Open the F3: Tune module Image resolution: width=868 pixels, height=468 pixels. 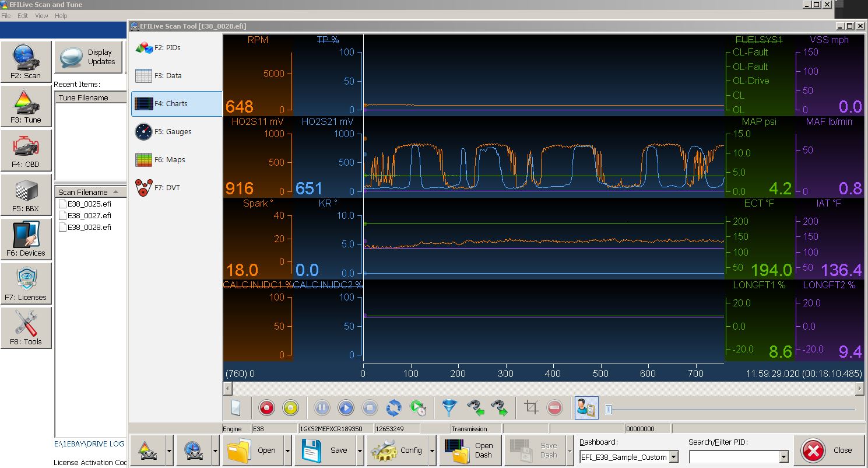coord(26,106)
